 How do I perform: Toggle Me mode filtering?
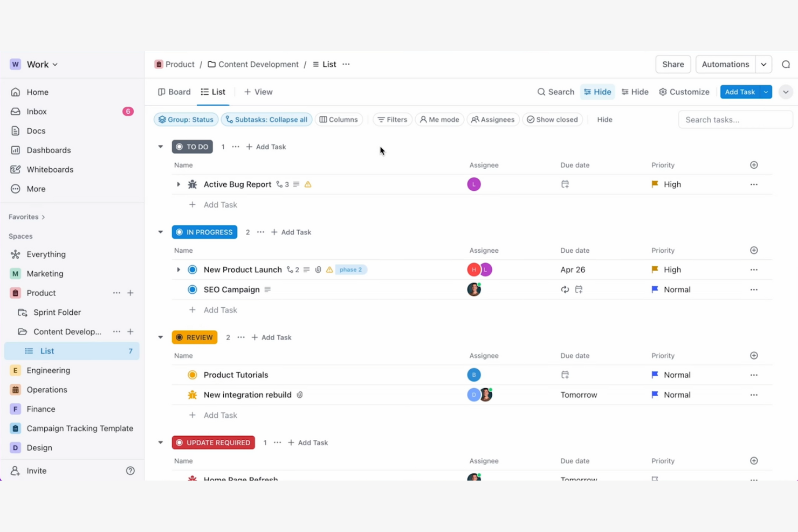coord(439,119)
